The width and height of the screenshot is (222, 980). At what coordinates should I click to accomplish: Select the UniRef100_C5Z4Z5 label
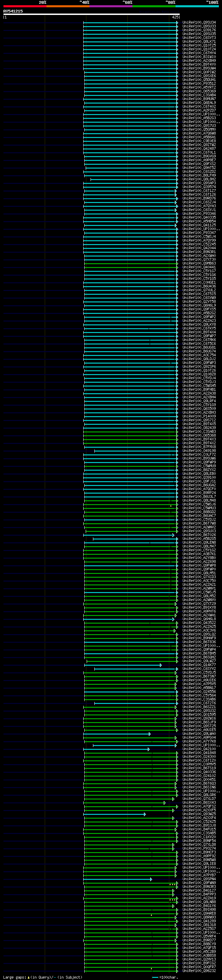point(199,821)
